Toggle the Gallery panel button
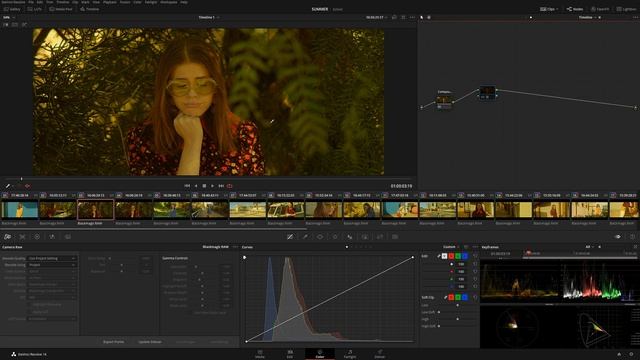 (12, 9)
